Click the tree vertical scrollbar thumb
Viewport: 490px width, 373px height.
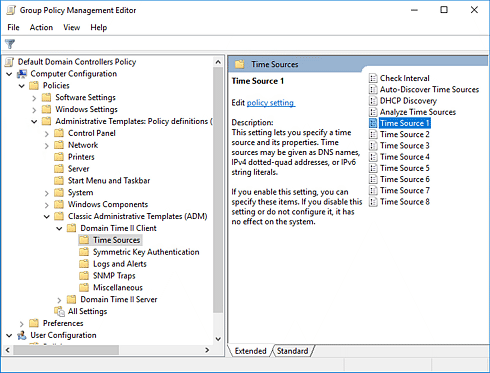coord(218,190)
